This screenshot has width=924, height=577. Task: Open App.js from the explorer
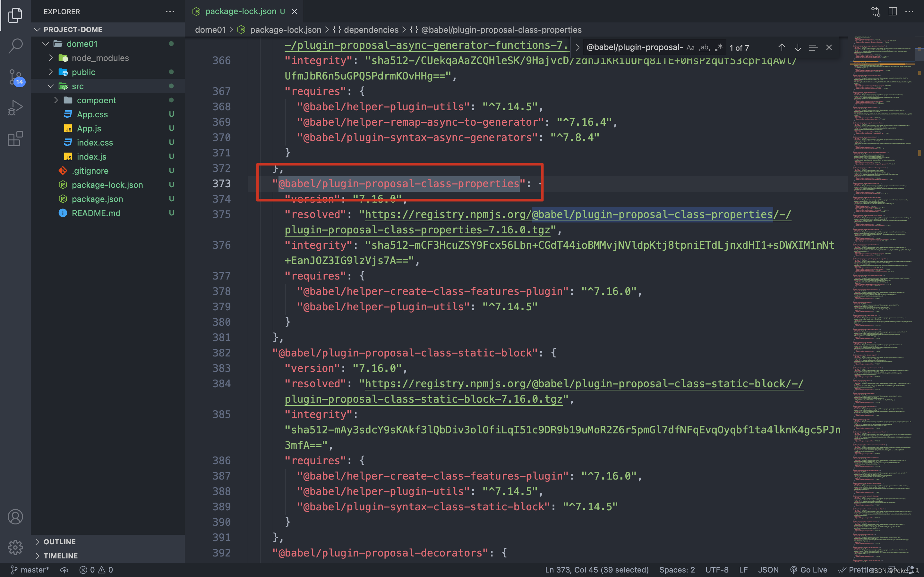click(x=89, y=129)
